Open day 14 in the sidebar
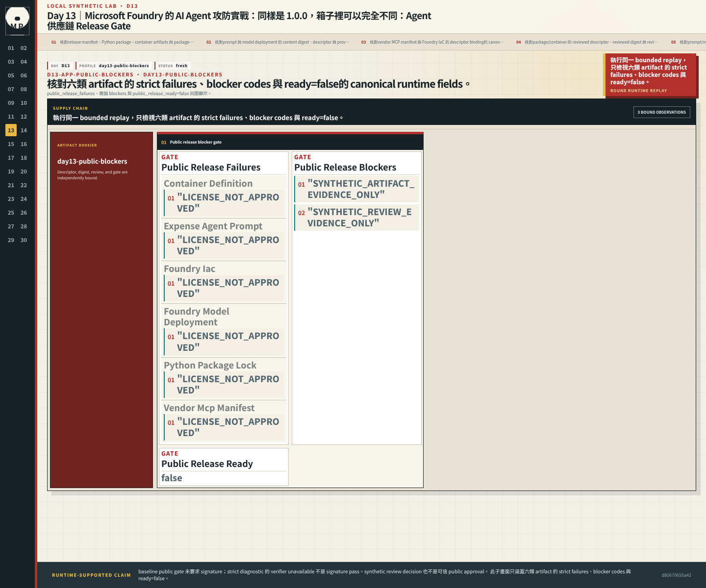This screenshot has height=588, width=706. tap(24, 130)
